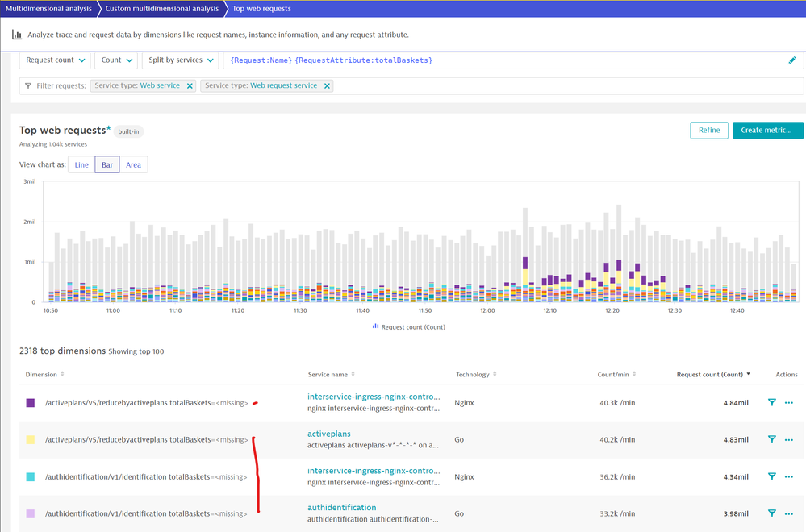The width and height of the screenshot is (806, 532).
Task: Click filter icon for first reducebyactiveplans row
Action: (771, 402)
